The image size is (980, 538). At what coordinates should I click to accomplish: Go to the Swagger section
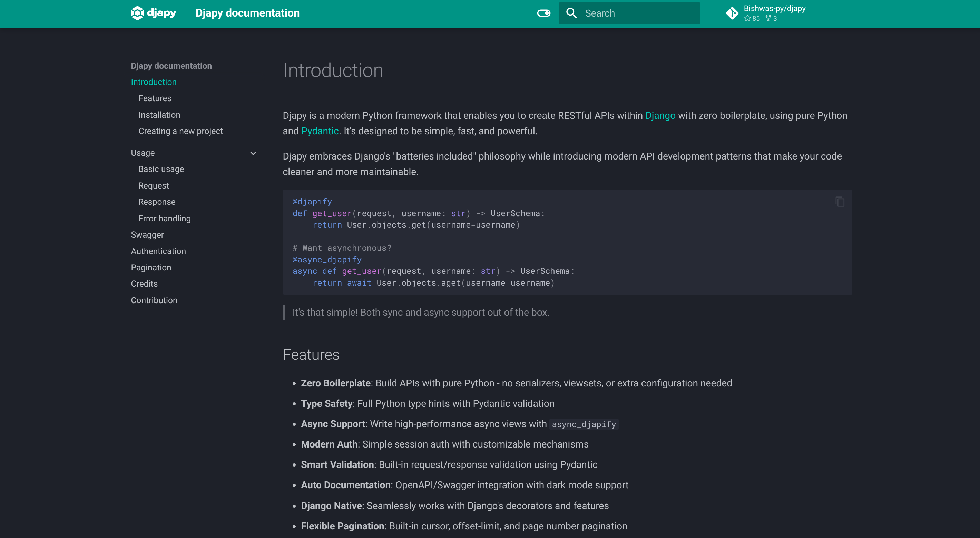pyautogui.click(x=147, y=234)
